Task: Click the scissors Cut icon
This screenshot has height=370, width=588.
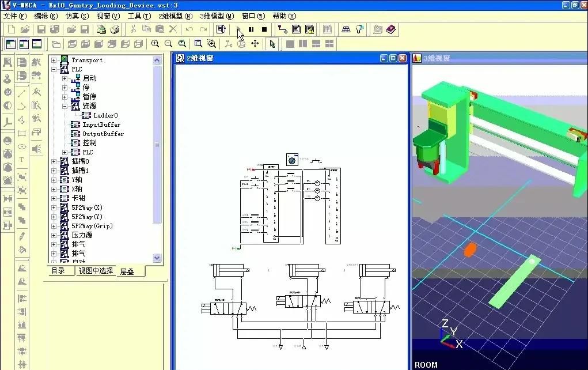Action: pos(133,29)
